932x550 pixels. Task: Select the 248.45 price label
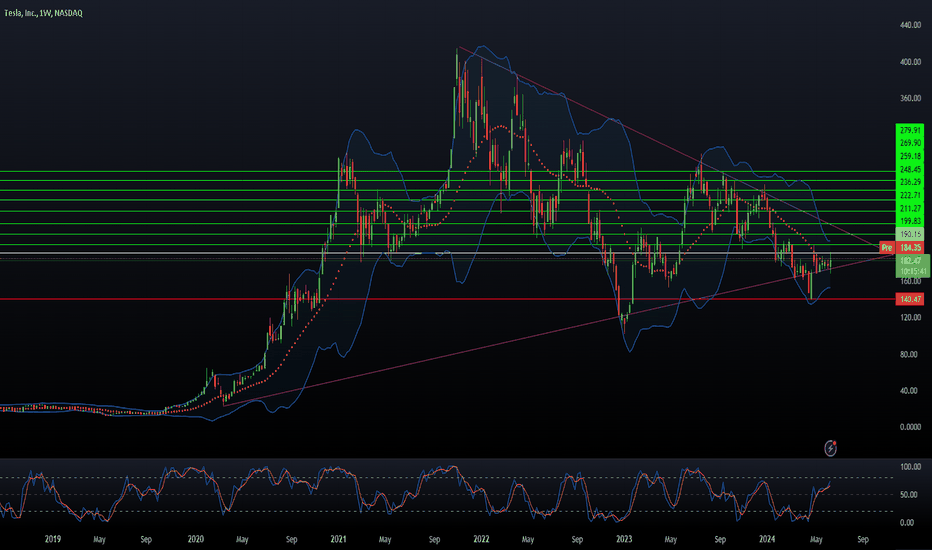click(x=910, y=169)
